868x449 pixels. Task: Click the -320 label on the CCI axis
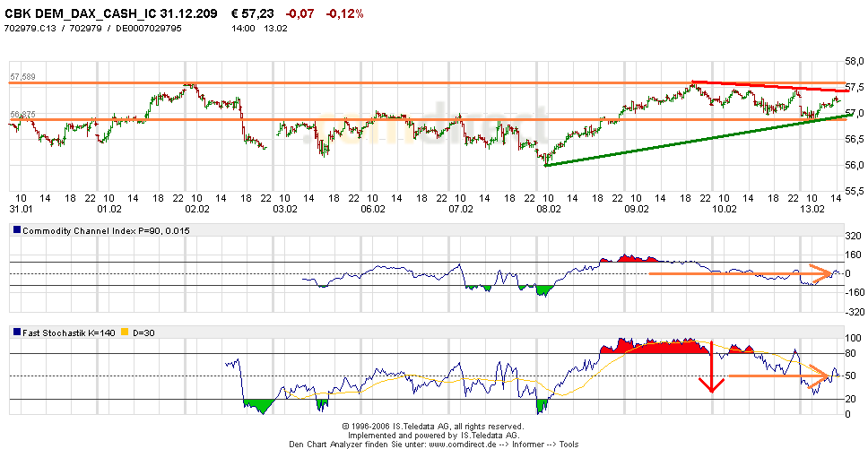855,311
